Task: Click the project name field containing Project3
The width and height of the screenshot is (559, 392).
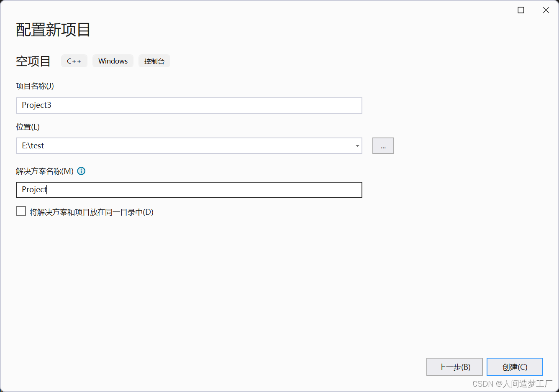Action: coord(189,105)
